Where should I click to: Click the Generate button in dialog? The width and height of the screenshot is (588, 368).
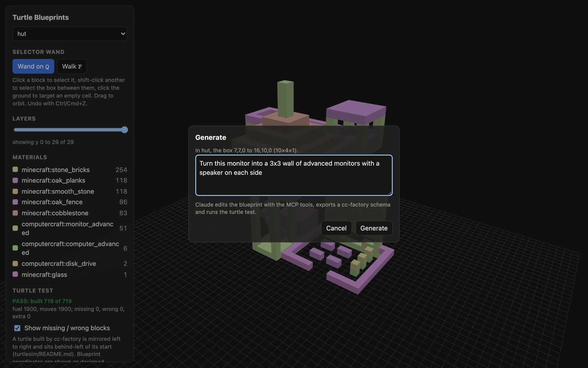tap(374, 228)
